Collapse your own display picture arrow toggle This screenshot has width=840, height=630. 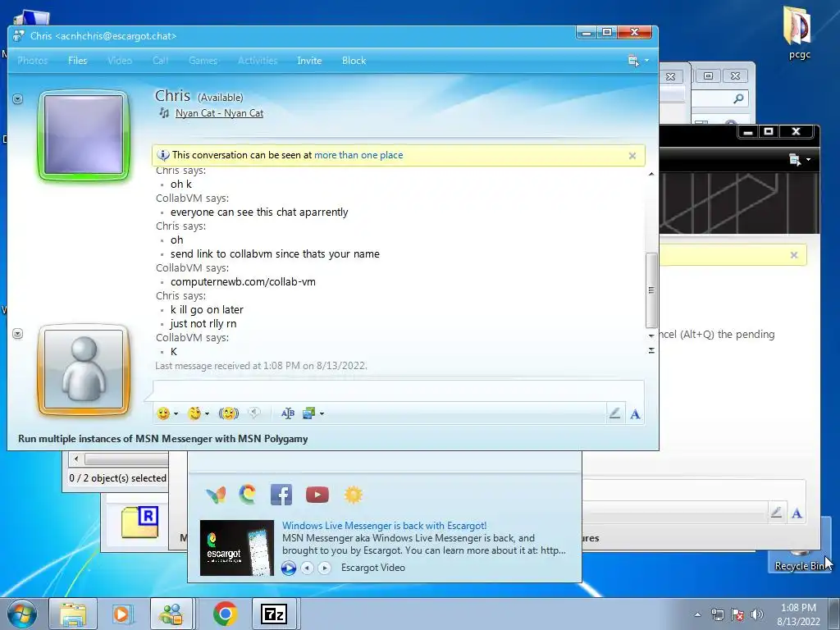click(x=18, y=334)
